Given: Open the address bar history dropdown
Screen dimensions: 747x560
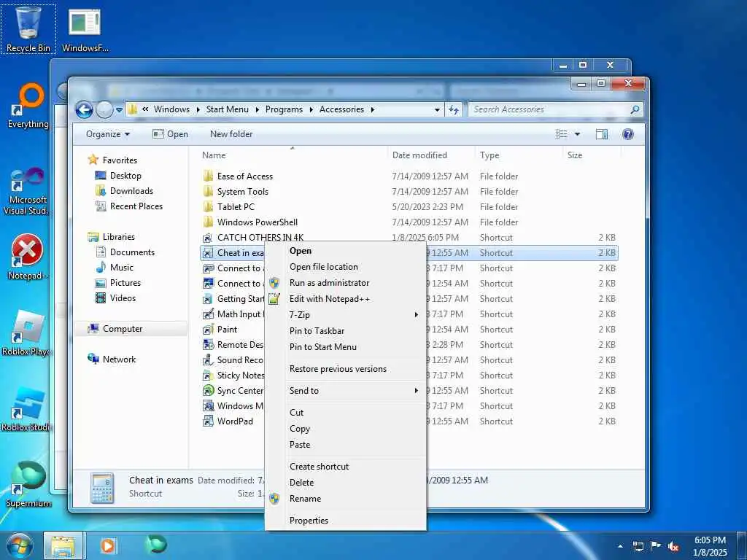Looking at the screenshot, I should [437, 110].
